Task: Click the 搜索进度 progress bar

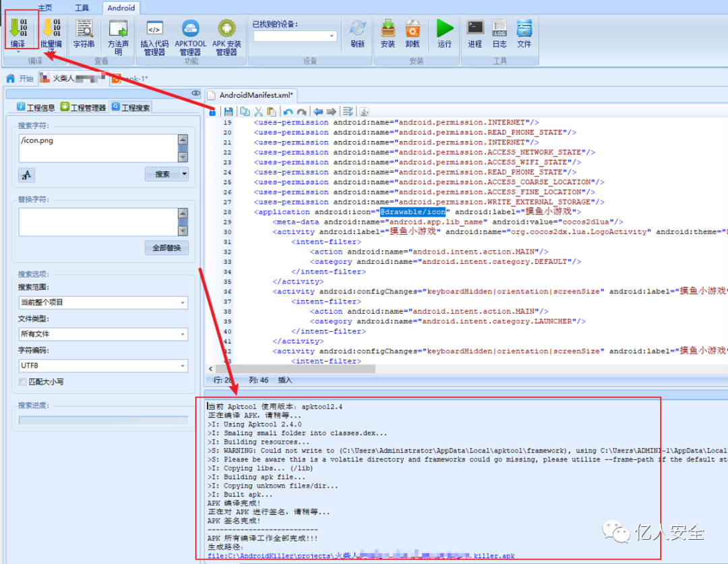Action: point(104,420)
